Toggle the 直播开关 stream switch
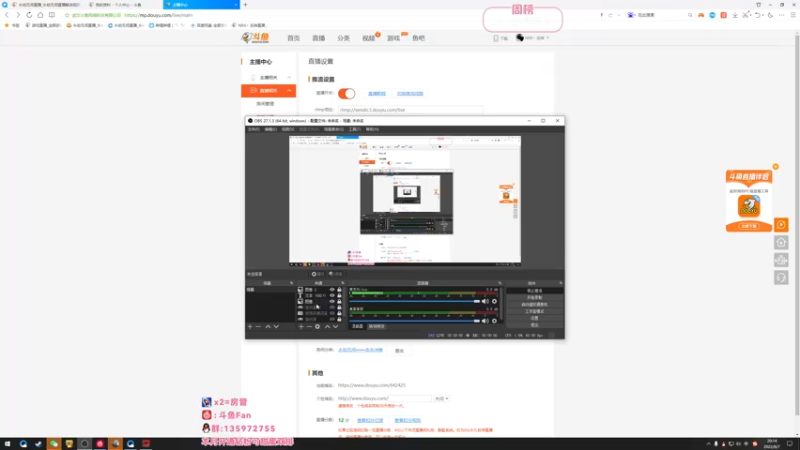This screenshot has width=800, height=450. pos(346,93)
